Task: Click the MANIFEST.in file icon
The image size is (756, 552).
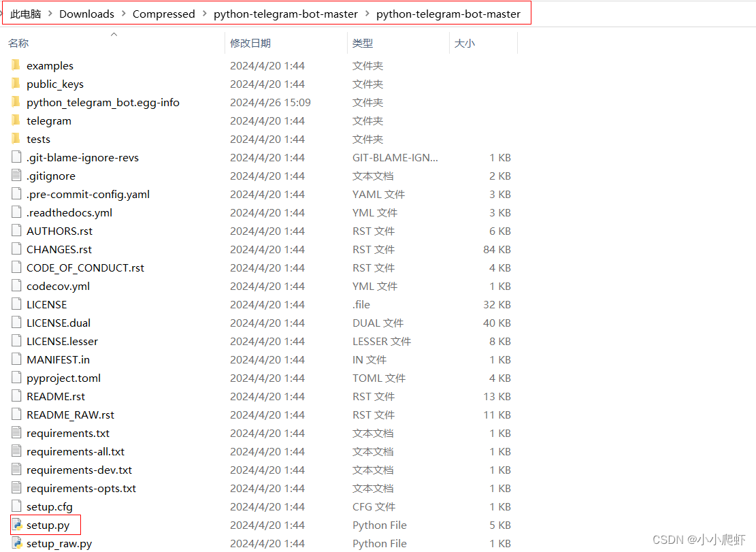Action: pos(16,359)
